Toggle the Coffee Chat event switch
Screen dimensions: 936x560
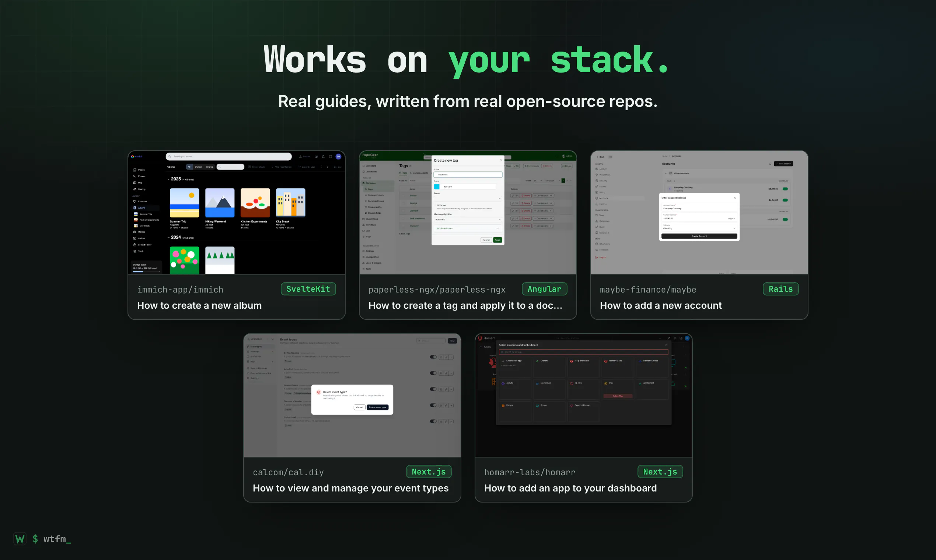click(x=433, y=421)
